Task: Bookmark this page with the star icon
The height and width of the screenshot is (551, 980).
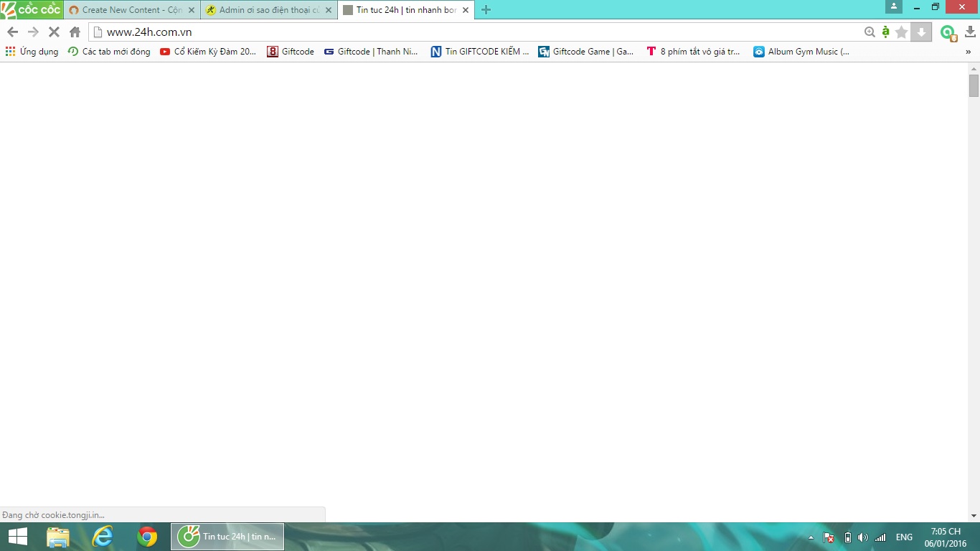Action: click(x=902, y=32)
